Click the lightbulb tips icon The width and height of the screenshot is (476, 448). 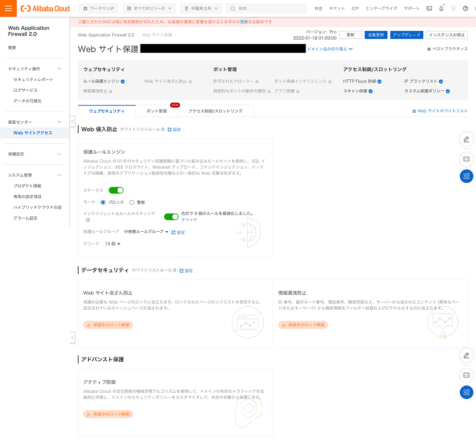[453, 9]
